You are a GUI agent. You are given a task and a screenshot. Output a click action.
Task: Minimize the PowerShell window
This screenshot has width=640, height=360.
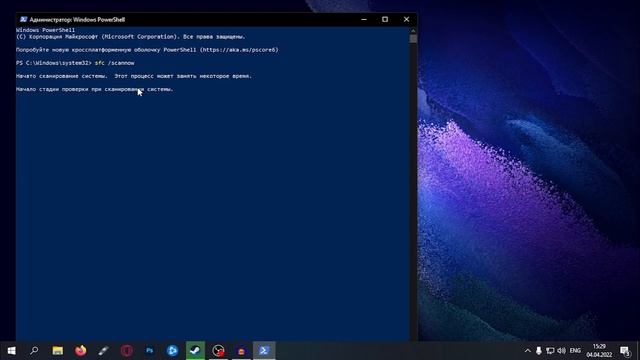click(364, 19)
